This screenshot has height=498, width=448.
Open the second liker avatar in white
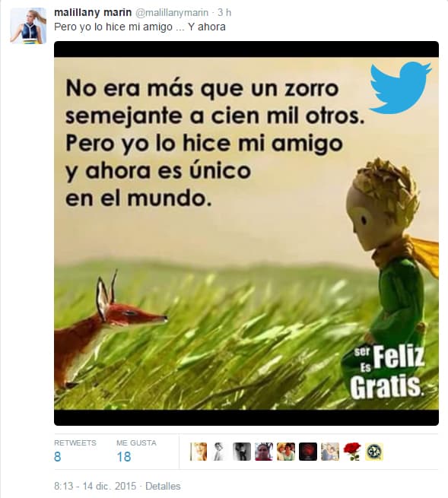point(220,452)
